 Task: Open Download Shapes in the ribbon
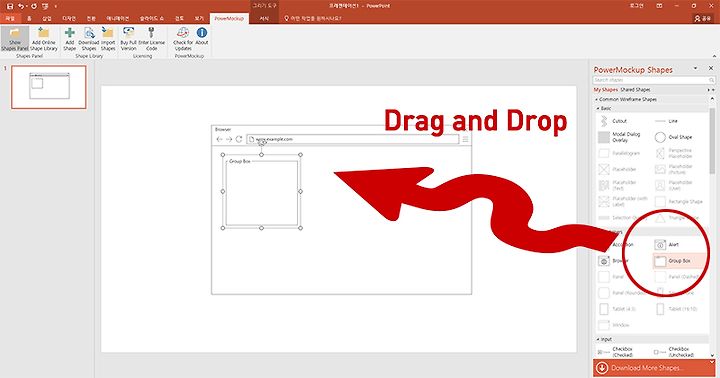click(x=89, y=39)
